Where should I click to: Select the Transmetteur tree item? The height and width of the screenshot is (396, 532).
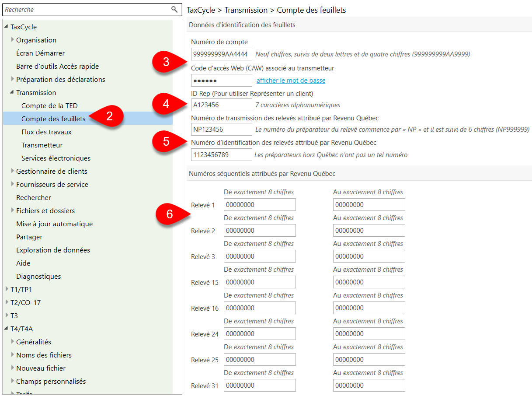42,145
